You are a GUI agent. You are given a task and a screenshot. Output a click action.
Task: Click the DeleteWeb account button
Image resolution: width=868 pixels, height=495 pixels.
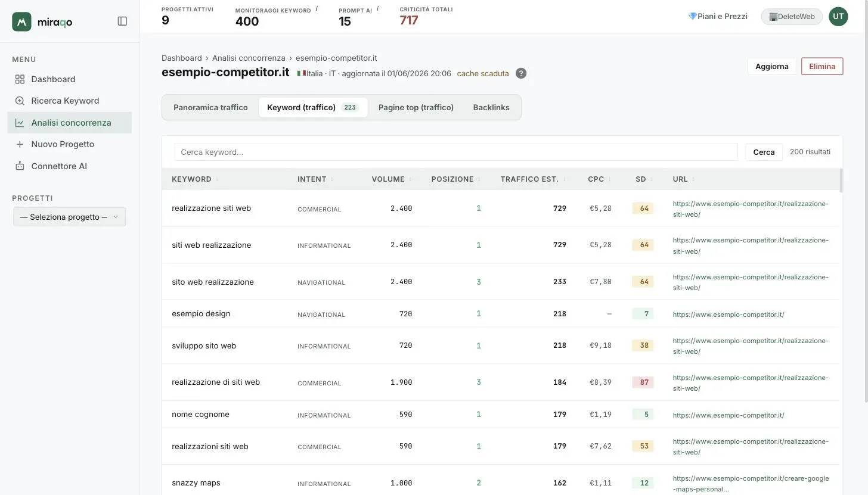pos(792,16)
